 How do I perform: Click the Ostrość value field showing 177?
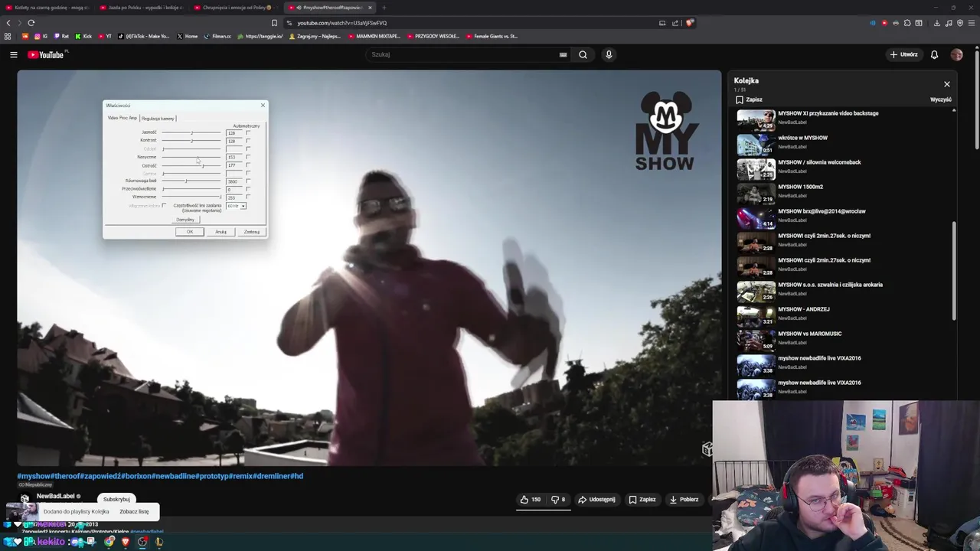pyautogui.click(x=234, y=165)
